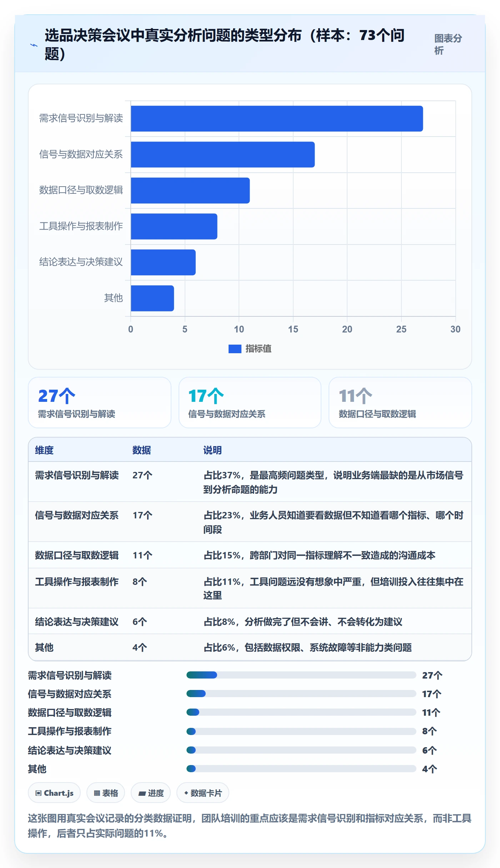Click the 图表分析 badge in header
This screenshot has width=500, height=868.
tap(448, 44)
